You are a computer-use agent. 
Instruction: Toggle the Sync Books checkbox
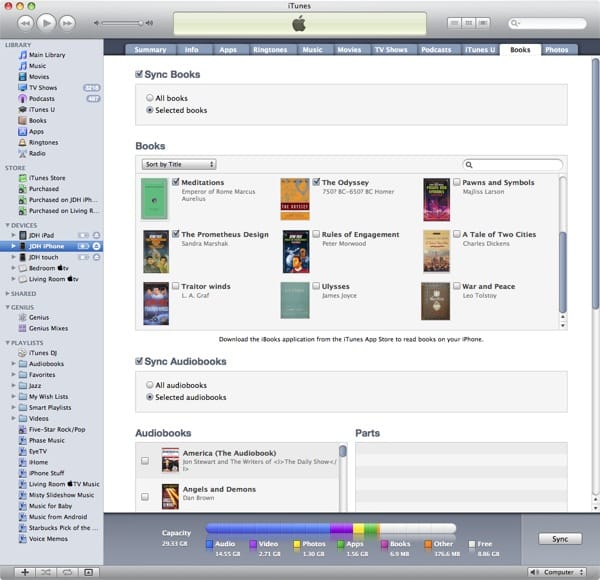(x=139, y=74)
